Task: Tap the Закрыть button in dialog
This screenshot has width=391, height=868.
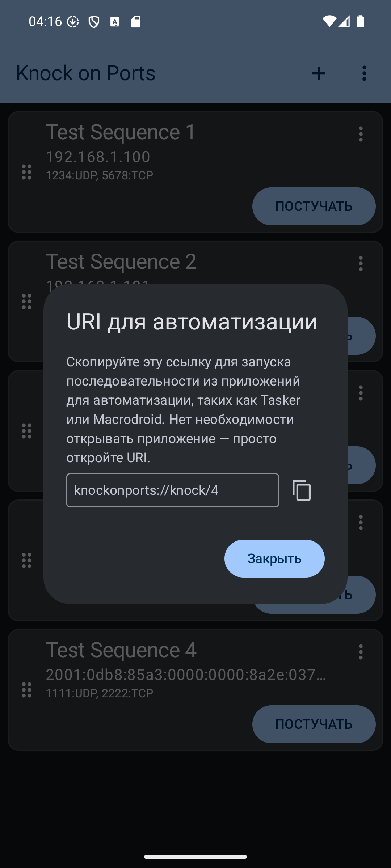Action: [x=274, y=558]
